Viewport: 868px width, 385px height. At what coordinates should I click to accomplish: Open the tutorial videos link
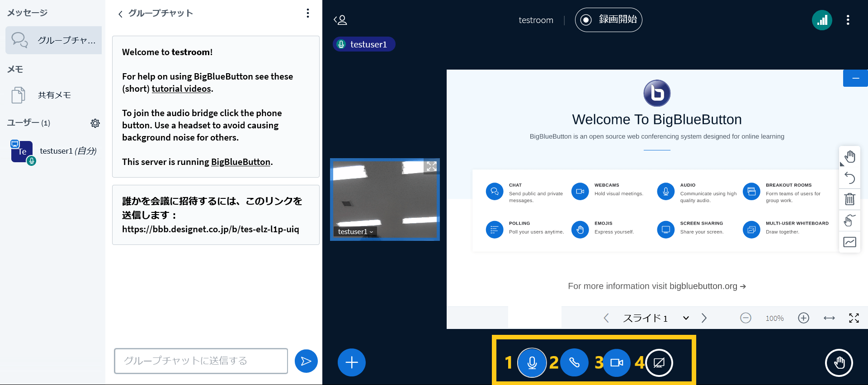click(x=181, y=89)
